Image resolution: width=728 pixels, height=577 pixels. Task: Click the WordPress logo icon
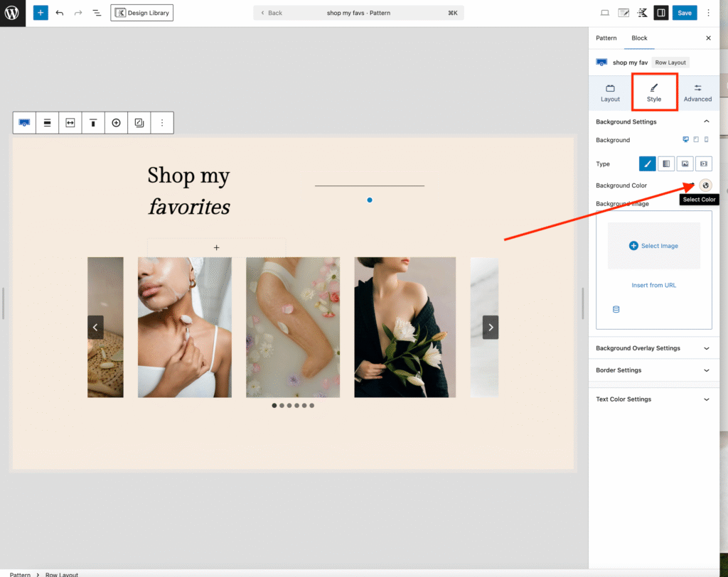[x=12, y=13]
